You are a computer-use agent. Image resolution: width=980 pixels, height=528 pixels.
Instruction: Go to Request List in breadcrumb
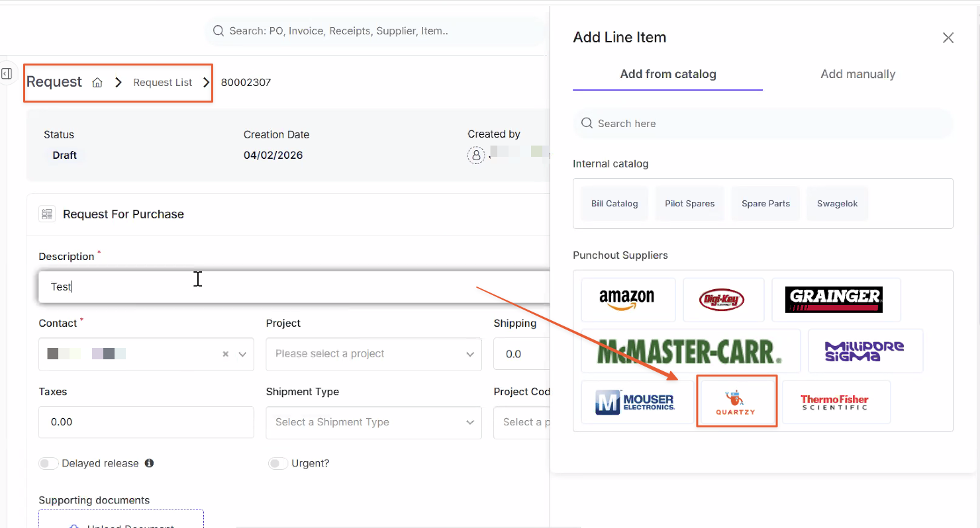click(x=163, y=83)
